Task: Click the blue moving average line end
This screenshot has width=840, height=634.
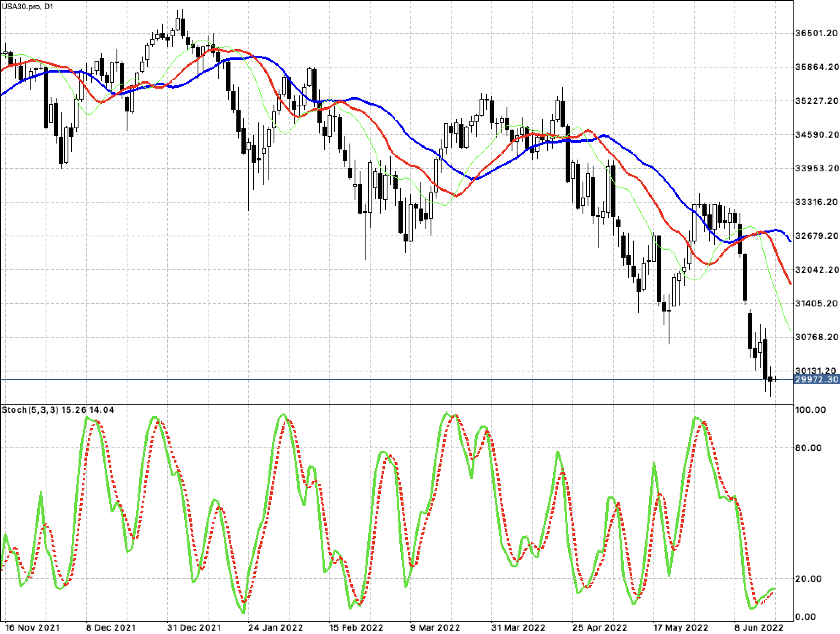Action: point(790,241)
